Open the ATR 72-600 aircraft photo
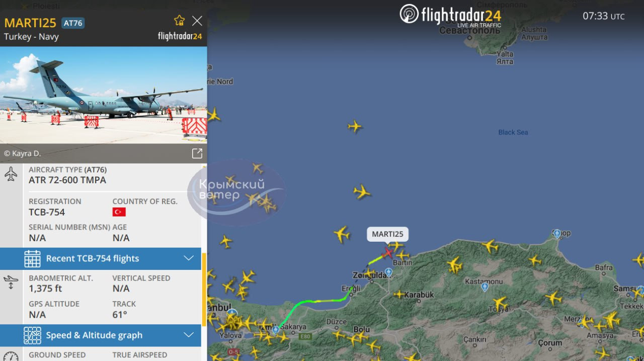This screenshot has width=644, height=361. pos(103,95)
